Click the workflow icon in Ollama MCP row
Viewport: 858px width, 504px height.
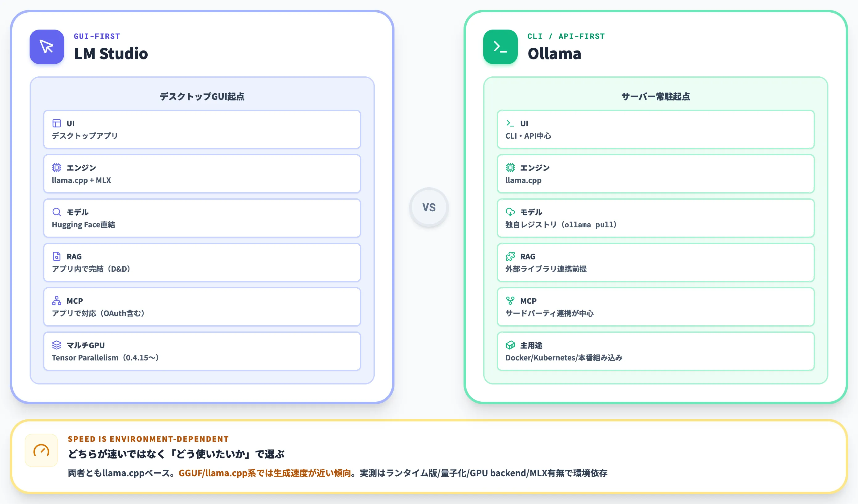click(510, 301)
